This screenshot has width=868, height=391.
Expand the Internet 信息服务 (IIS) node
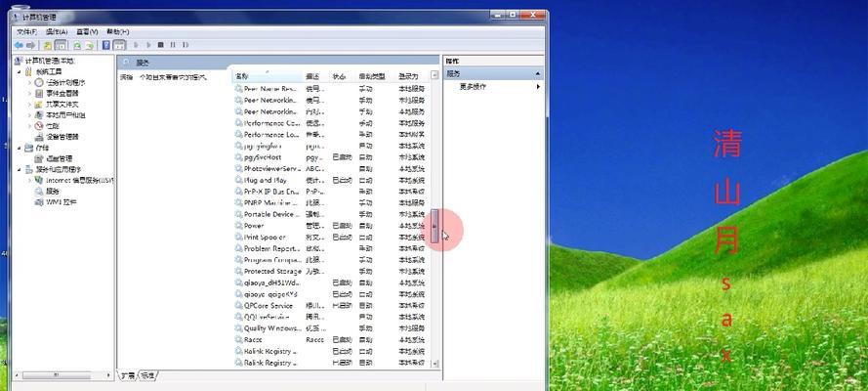point(30,180)
